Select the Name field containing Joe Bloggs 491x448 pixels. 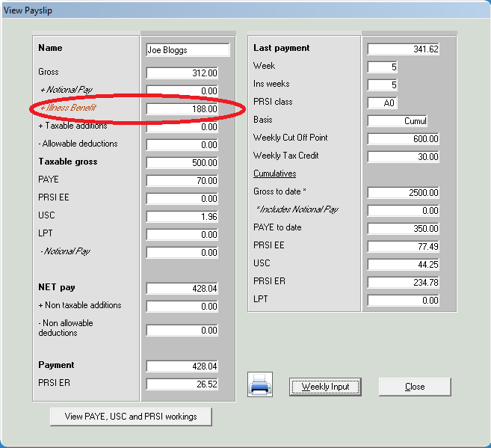tap(188, 50)
